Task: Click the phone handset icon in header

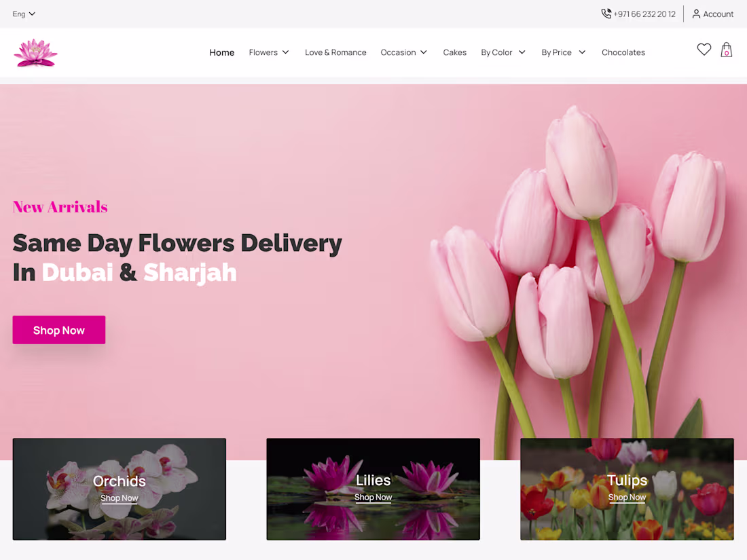Action: (605, 13)
